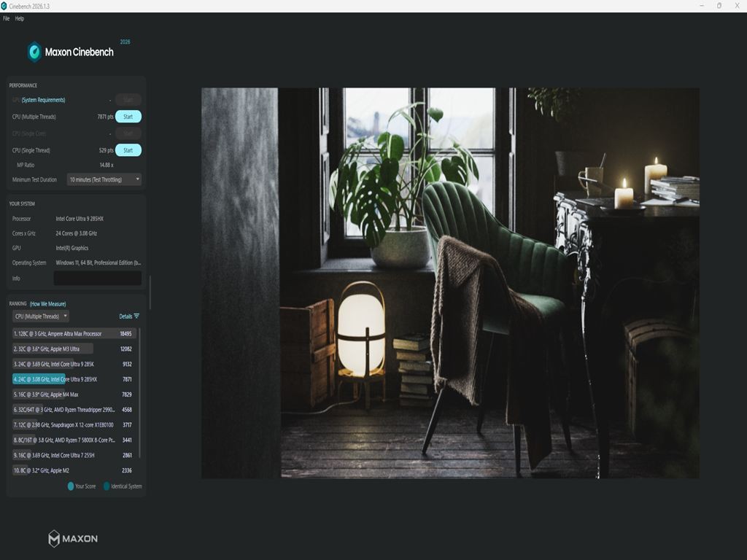Click the ranking list scrollbar

click(139, 393)
